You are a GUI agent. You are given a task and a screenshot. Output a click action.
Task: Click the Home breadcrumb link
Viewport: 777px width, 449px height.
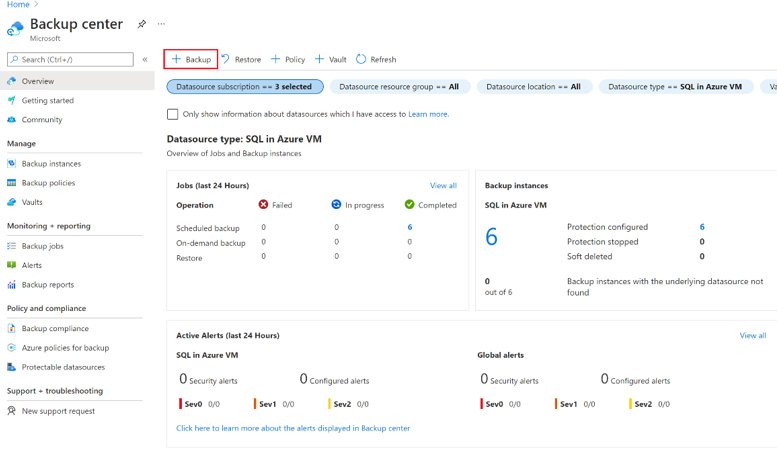tap(18, 4)
